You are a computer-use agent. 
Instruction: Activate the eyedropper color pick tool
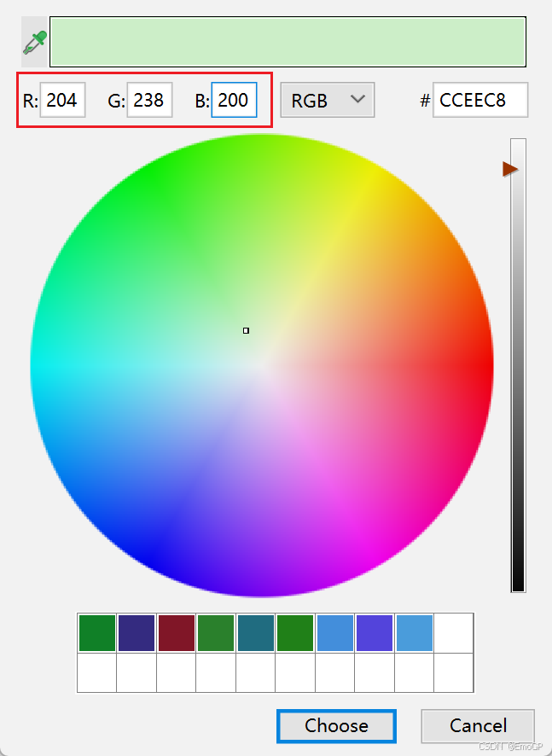(34, 42)
